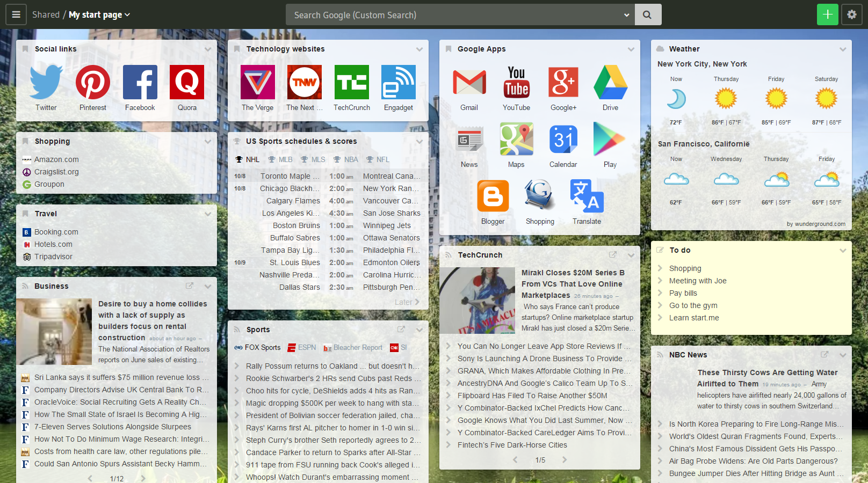The image size is (868, 483).
Task: Open 'Meeting with Joe' to-do item
Action: click(x=698, y=281)
